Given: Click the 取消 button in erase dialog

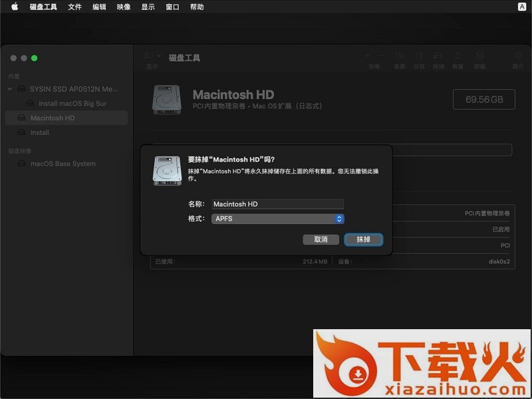Looking at the screenshot, I should tap(321, 239).
